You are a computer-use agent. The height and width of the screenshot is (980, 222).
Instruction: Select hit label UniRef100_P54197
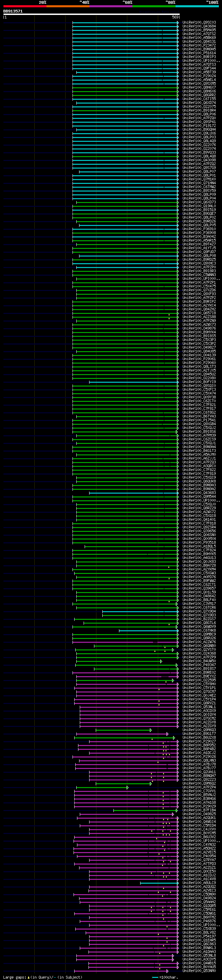coord(199,936)
